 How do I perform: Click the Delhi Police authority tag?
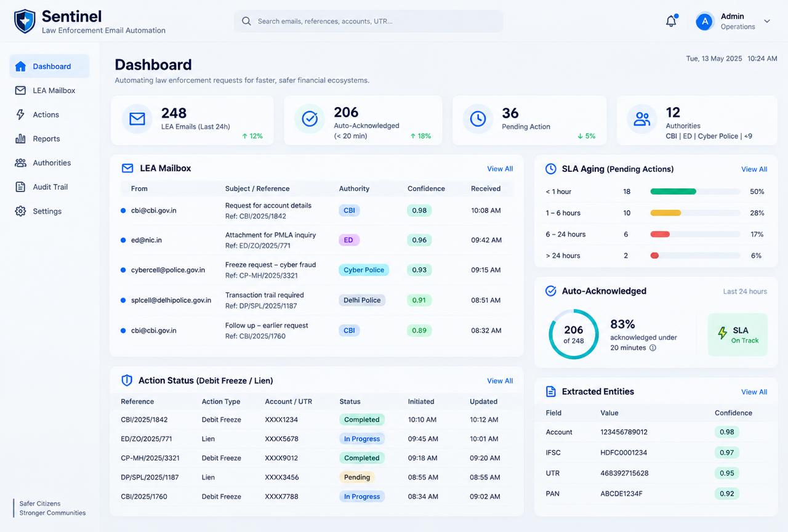click(x=362, y=300)
